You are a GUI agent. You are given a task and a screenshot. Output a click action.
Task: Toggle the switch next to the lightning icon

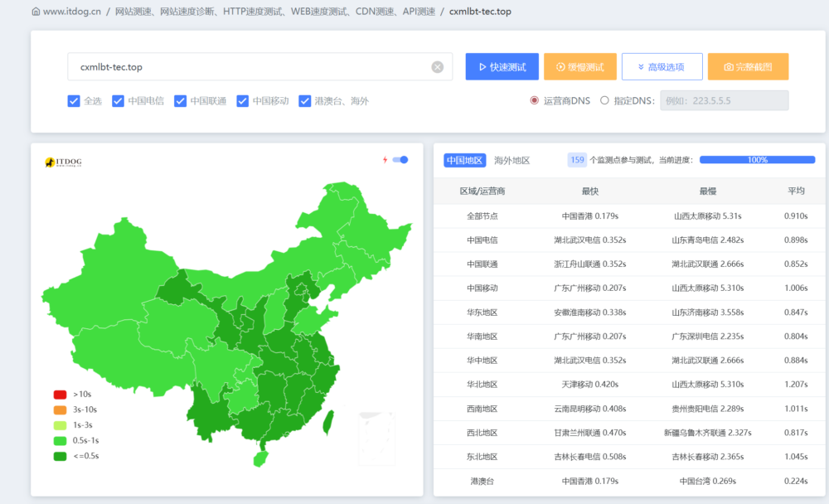(400, 159)
